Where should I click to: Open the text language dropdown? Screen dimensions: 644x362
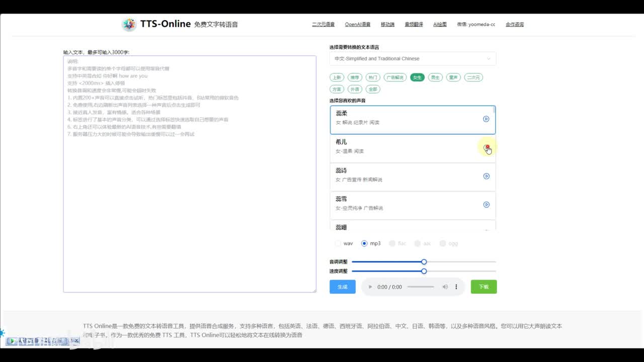click(413, 59)
